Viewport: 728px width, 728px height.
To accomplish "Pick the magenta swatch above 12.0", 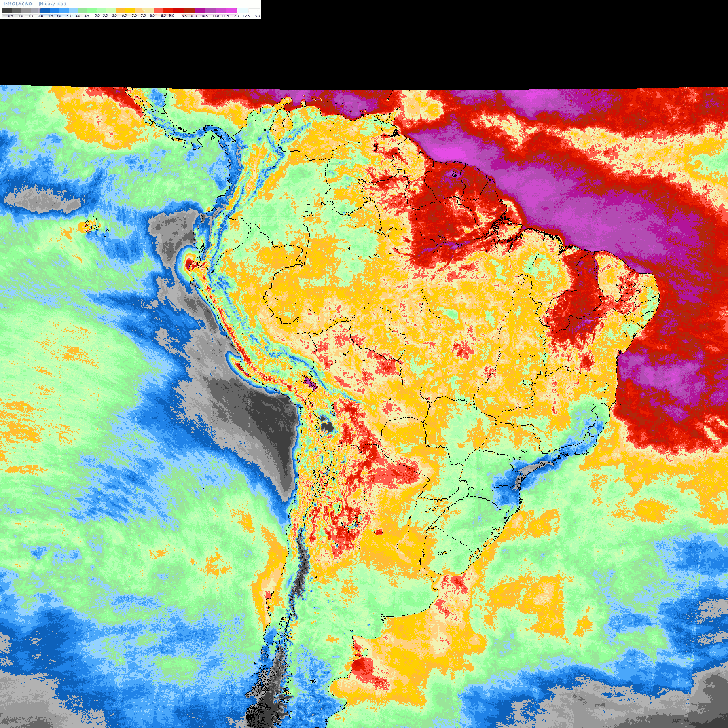I will (232, 11).
